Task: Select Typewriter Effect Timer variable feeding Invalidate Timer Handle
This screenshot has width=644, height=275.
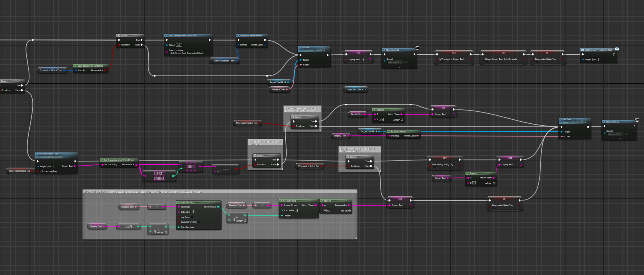Action: (224, 61)
